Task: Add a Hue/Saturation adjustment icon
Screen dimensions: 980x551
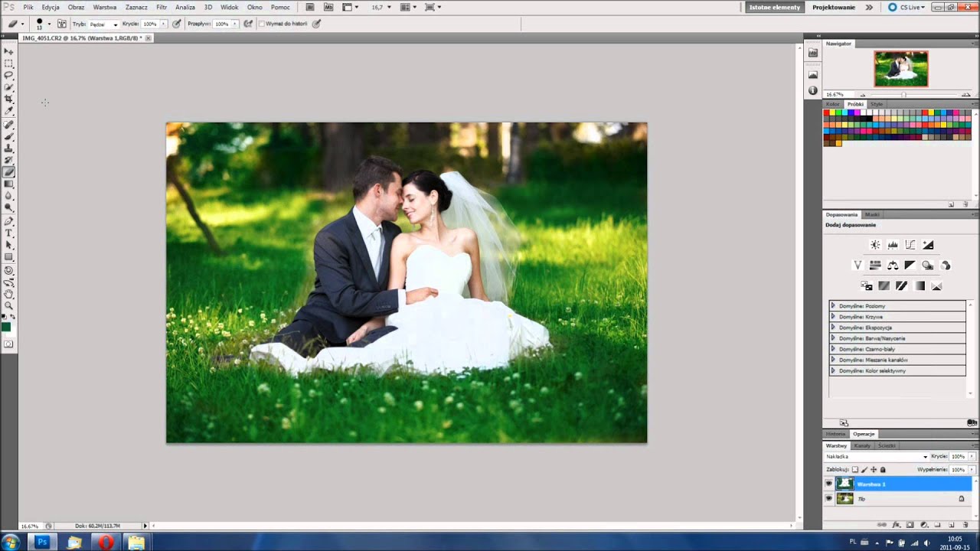Action: pos(875,266)
